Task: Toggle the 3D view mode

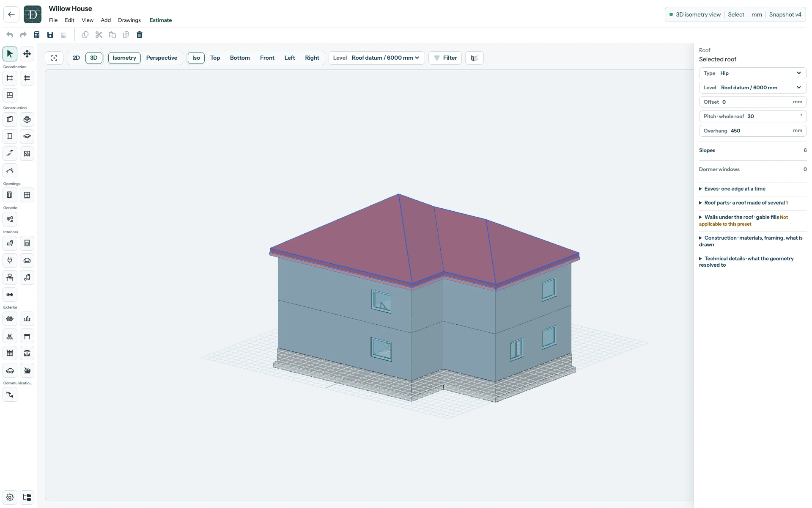Action: [x=94, y=58]
